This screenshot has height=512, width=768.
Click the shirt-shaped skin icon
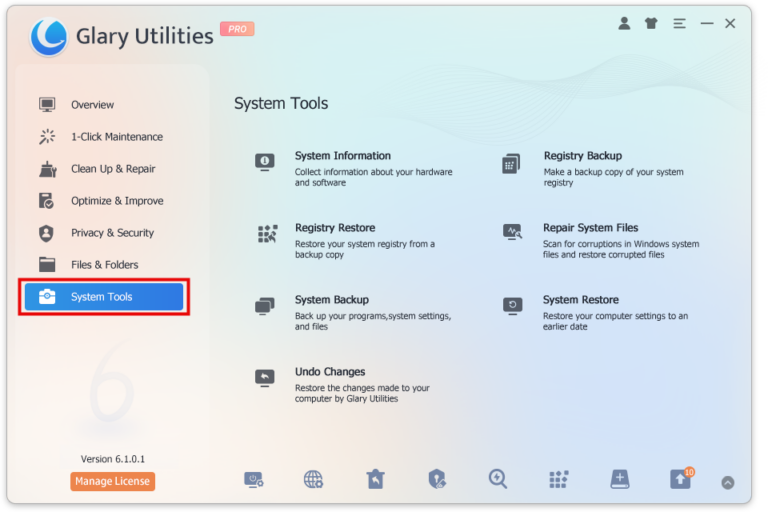(x=652, y=23)
